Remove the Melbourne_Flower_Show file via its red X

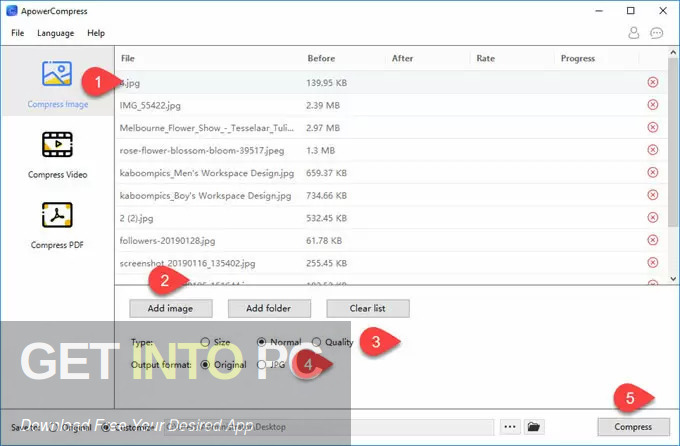coord(653,127)
